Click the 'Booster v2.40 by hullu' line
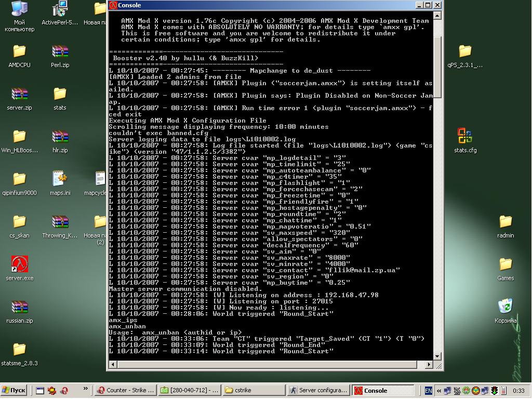532x399 pixels. 185,58
